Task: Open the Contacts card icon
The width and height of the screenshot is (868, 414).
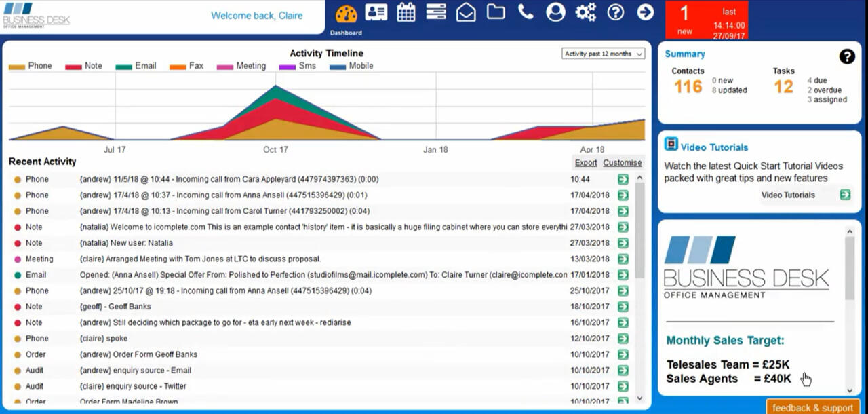Action: 376,12
